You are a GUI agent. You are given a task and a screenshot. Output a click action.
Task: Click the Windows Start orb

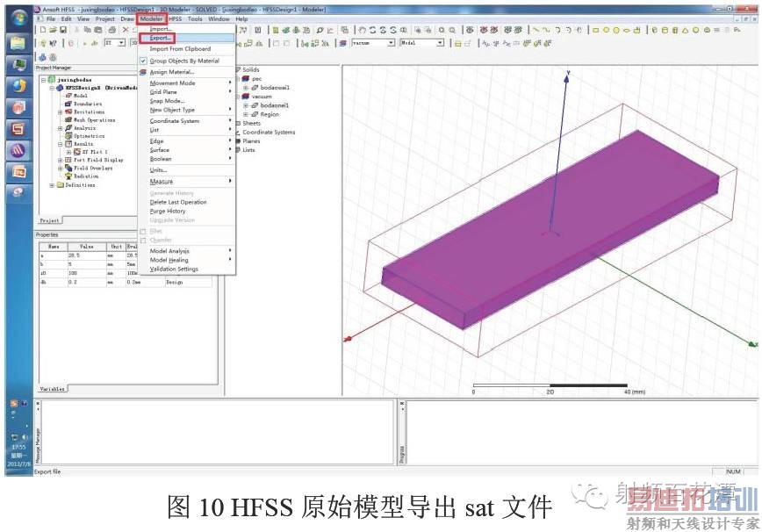(19, 19)
